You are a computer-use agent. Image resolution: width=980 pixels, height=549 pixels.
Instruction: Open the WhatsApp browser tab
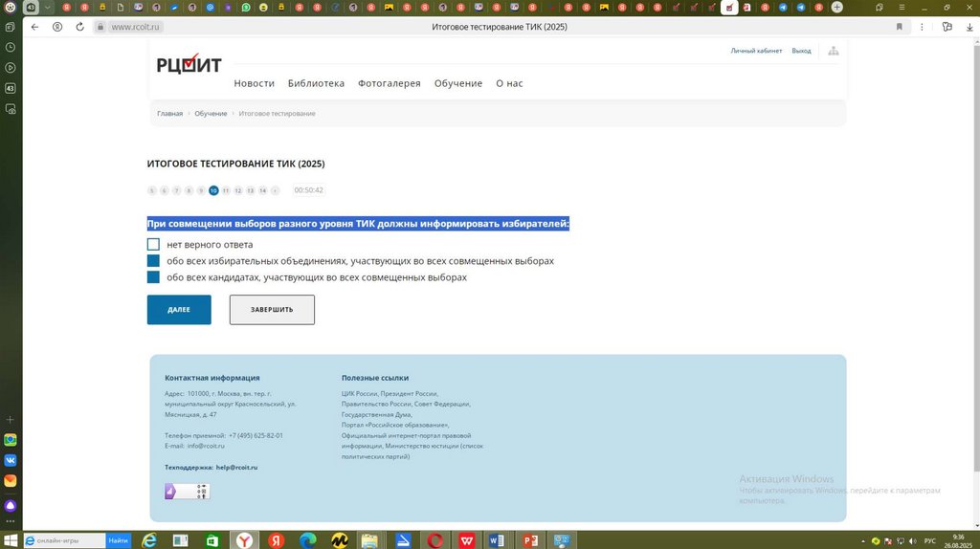246,8
